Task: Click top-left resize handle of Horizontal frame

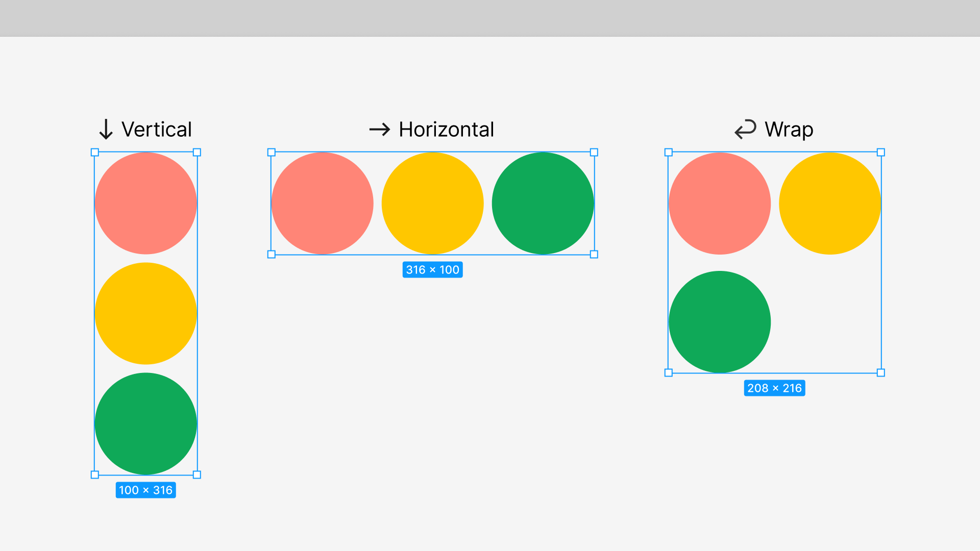Action: [272, 153]
